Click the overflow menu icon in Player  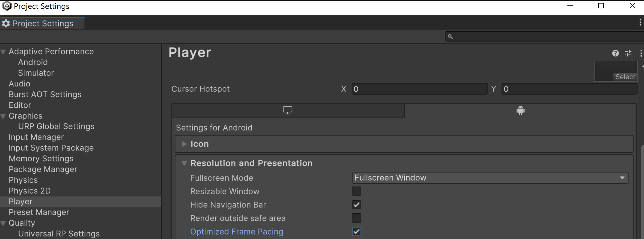pos(640,53)
